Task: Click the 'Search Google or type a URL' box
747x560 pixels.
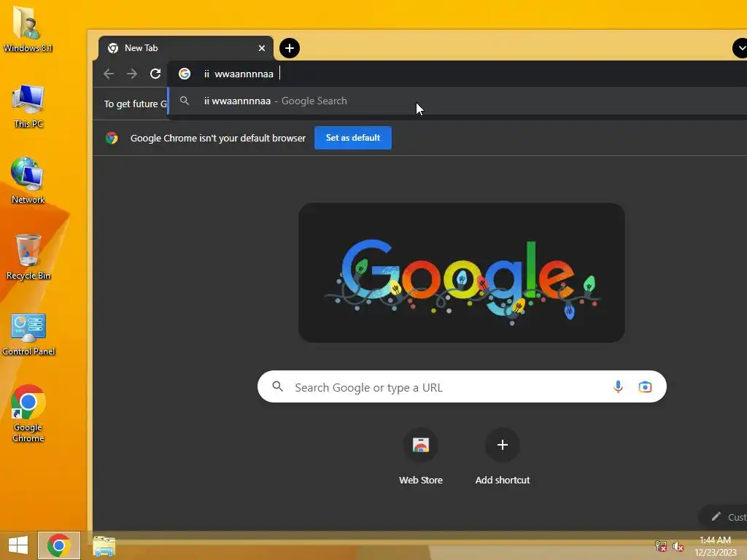Action: [x=462, y=386]
